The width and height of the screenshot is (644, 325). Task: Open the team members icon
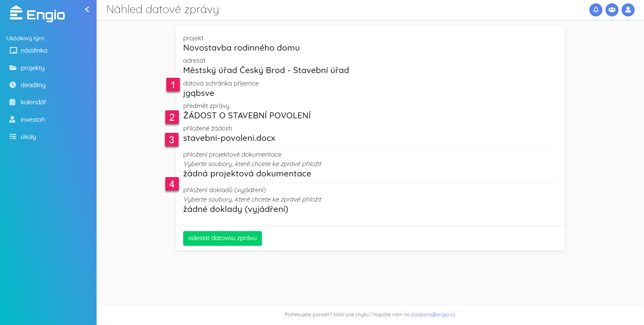612,10
